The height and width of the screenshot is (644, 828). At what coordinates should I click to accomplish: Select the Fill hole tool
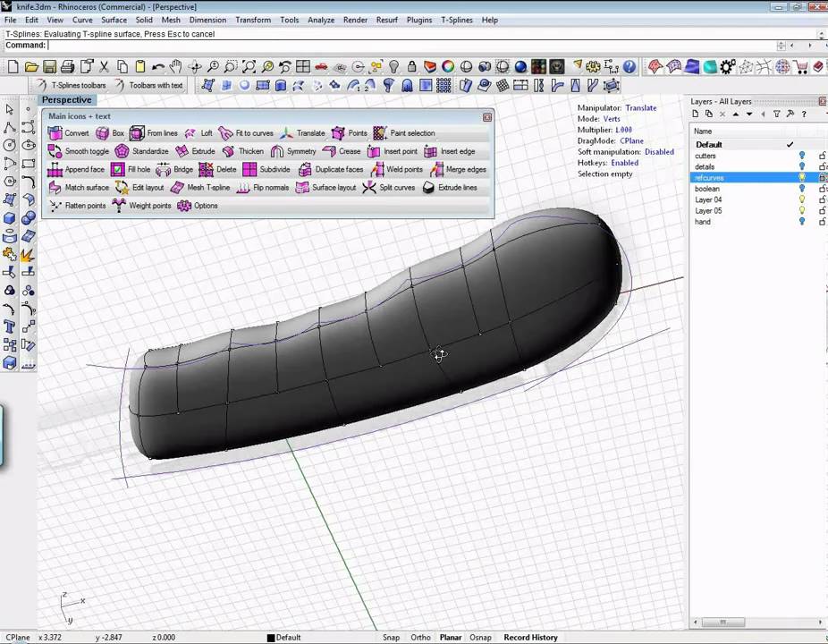click(131, 170)
